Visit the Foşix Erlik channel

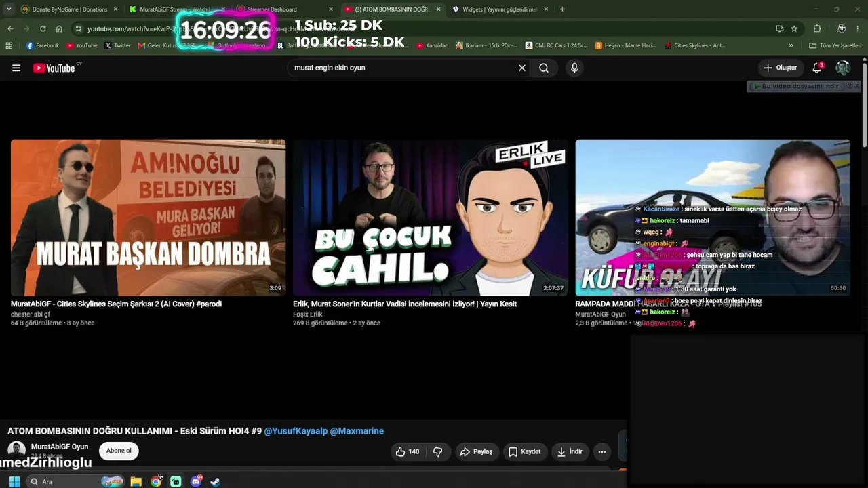coord(308,314)
